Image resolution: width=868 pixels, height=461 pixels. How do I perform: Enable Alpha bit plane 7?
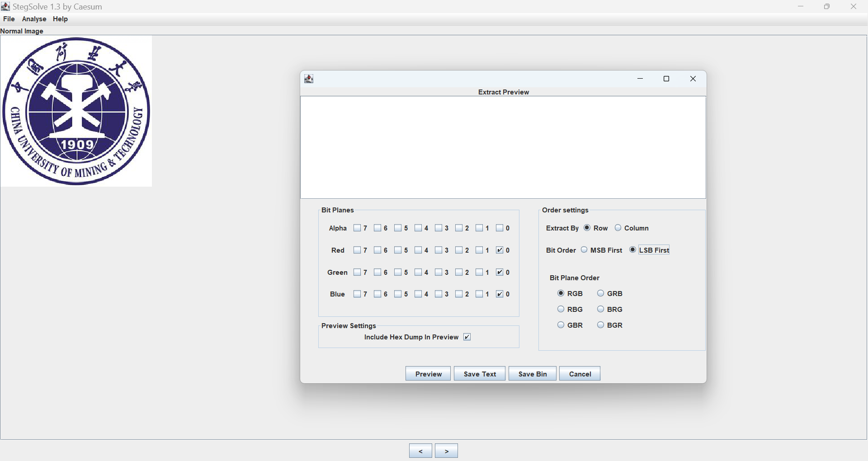point(357,228)
